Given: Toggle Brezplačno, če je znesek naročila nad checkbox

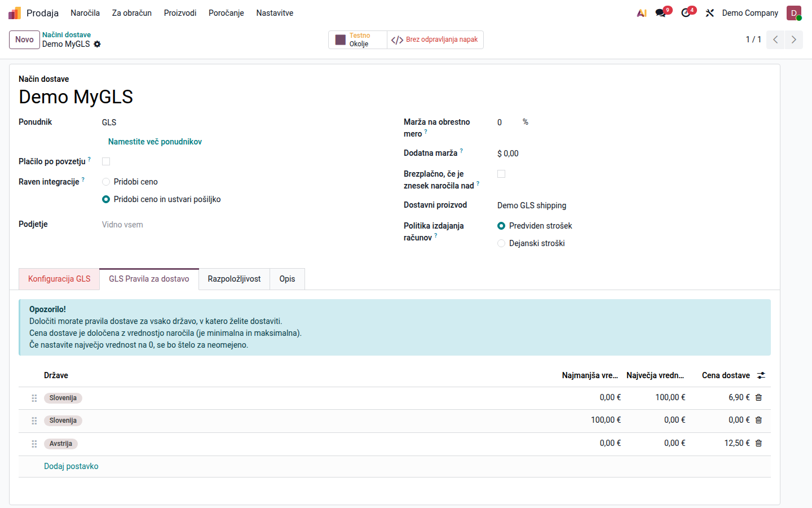Looking at the screenshot, I should point(501,174).
